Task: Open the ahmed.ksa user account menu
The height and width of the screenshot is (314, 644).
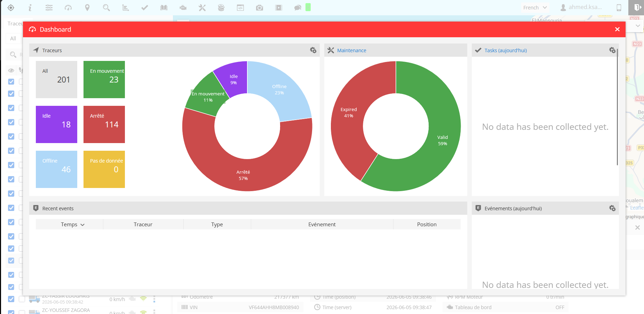Action: click(x=581, y=7)
